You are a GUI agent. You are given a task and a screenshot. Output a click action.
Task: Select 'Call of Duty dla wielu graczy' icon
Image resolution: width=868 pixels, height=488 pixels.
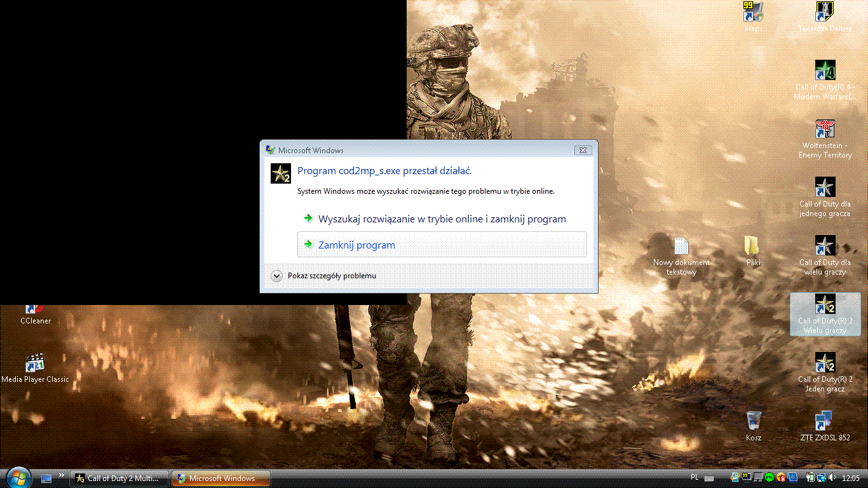(x=825, y=246)
